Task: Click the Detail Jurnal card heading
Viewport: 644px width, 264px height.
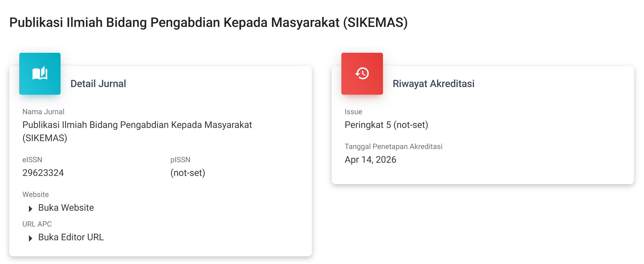Action: pyautogui.click(x=98, y=84)
